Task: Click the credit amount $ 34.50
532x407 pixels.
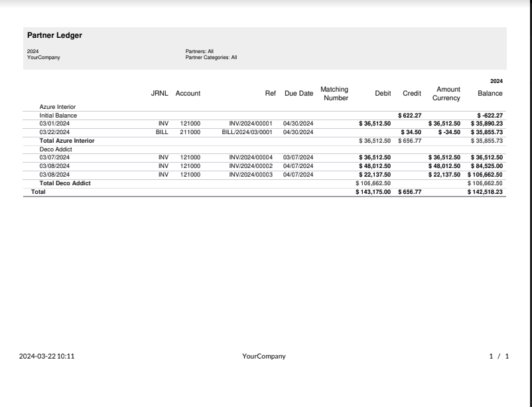Action: 411,132
